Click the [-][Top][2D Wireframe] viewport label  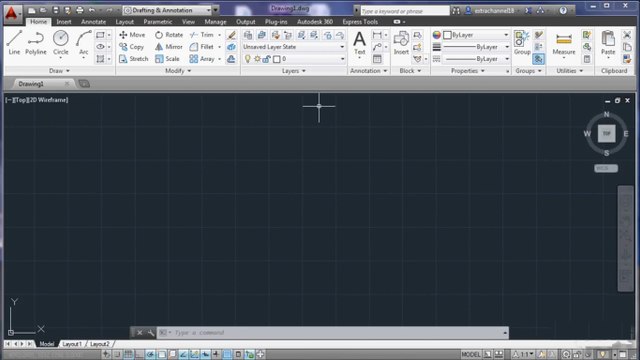37,100
